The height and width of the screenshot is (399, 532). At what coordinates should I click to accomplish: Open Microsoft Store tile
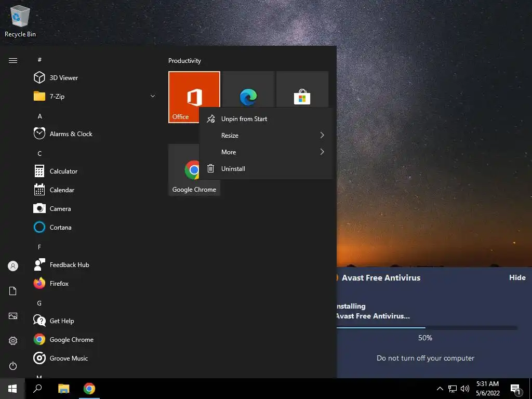click(x=302, y=90)
